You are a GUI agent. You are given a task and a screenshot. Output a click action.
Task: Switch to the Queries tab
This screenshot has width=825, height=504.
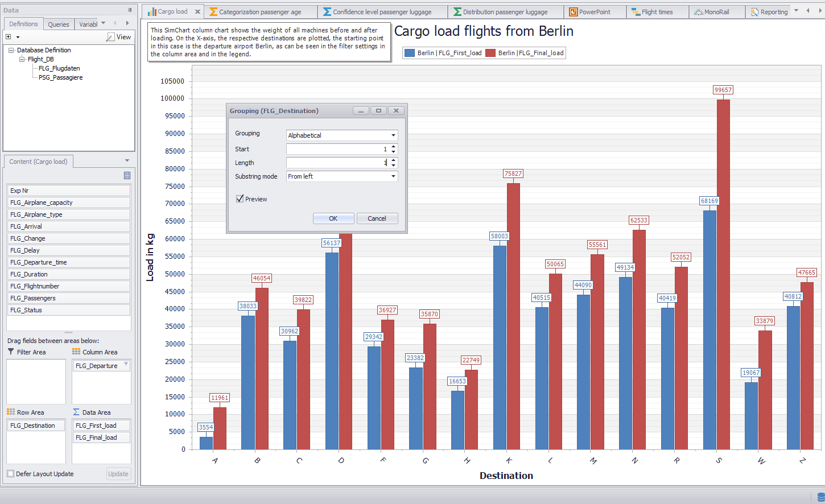(58, 24)
